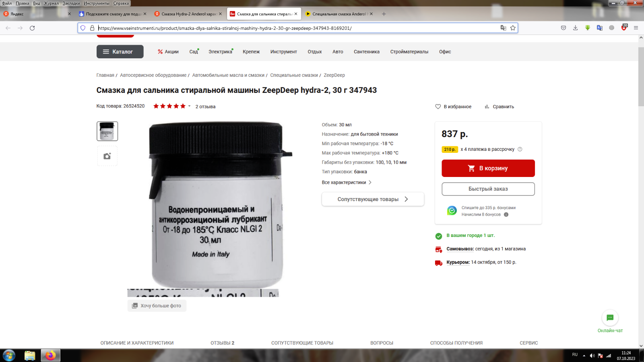Add product to favorites heart icon
Screen dimensions: 644x362
click(x=438, y=107)
